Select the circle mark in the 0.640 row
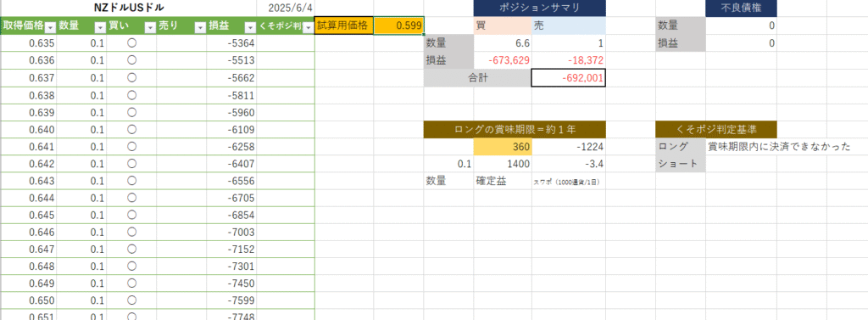Screen dimensions: 868x320 point(131,130)
